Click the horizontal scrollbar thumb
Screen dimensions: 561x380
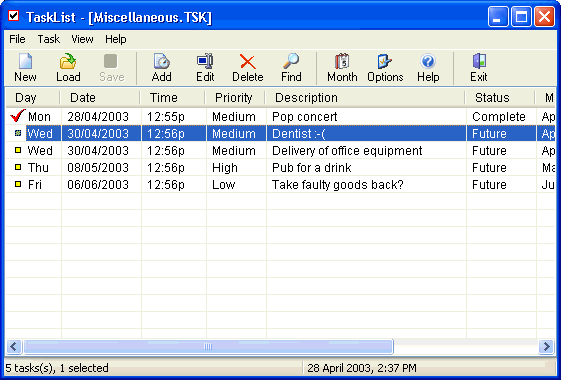[x=208, y=346]
